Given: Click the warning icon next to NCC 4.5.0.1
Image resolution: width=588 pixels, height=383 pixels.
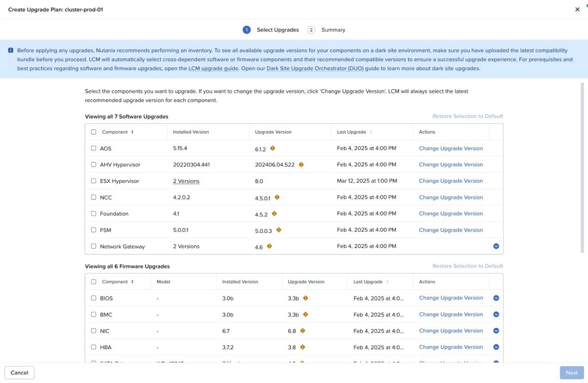Looking at the screenshot, I should pos(277,197).
